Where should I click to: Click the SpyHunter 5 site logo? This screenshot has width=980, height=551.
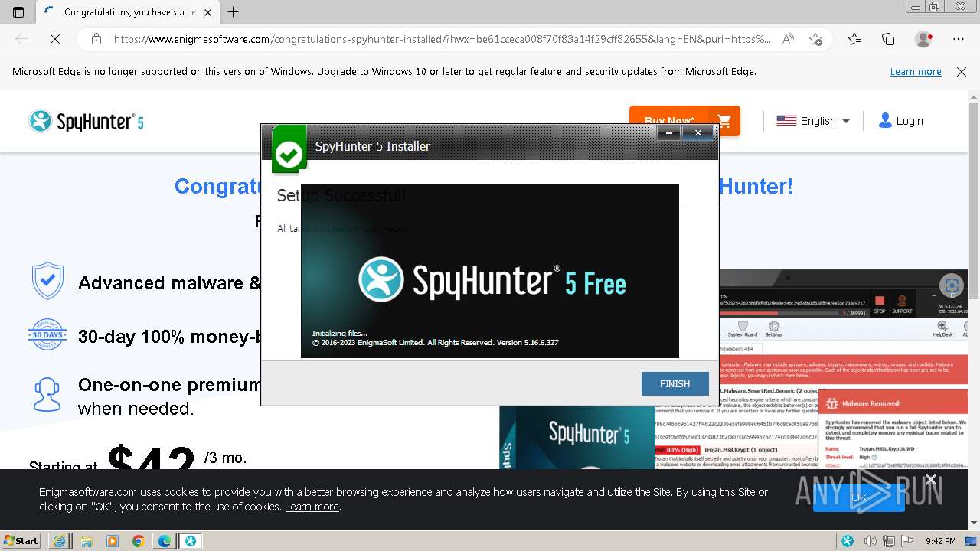[86, 121]
